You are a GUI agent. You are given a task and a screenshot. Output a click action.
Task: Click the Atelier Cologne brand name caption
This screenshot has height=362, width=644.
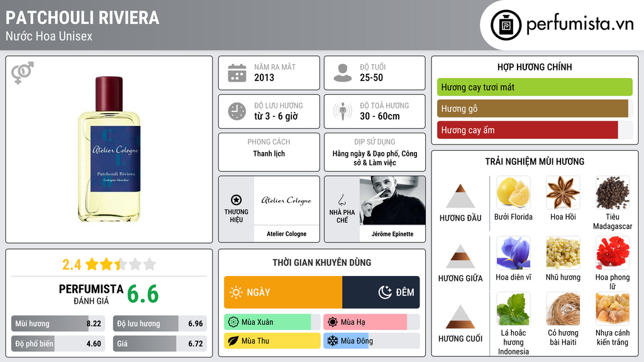[286, 234]
